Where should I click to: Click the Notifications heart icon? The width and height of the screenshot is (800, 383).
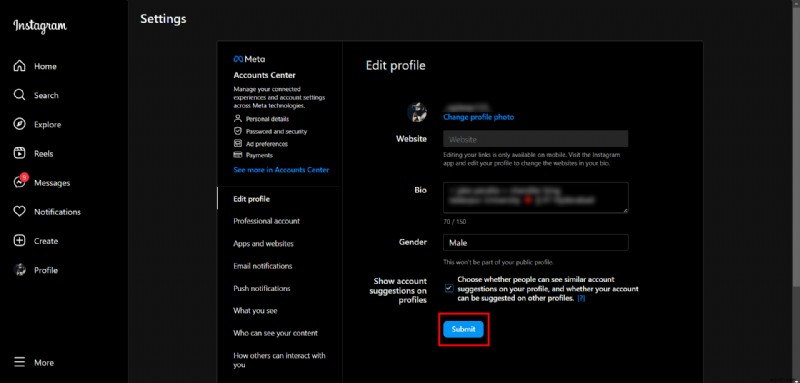click(19, 212)
